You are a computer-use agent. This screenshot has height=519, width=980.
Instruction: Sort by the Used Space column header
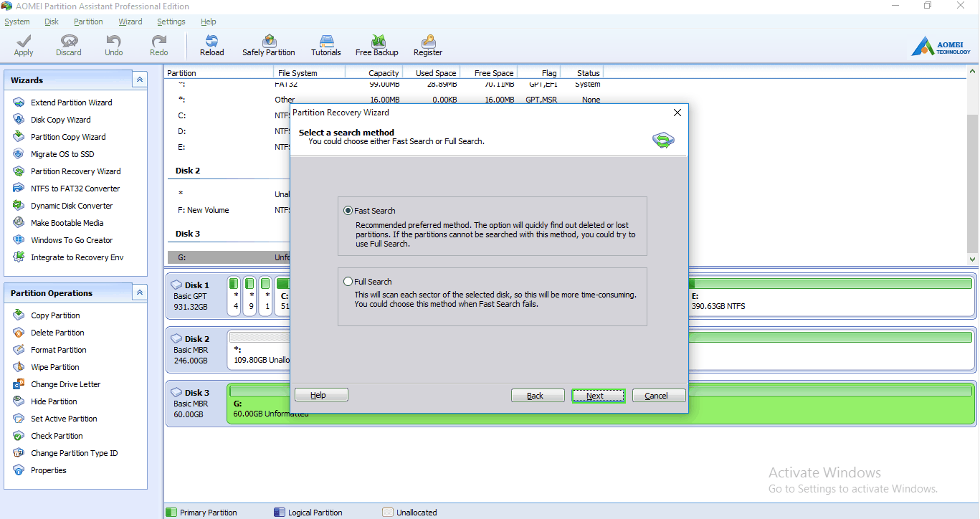pyautogui.click(x=431, y=72)
